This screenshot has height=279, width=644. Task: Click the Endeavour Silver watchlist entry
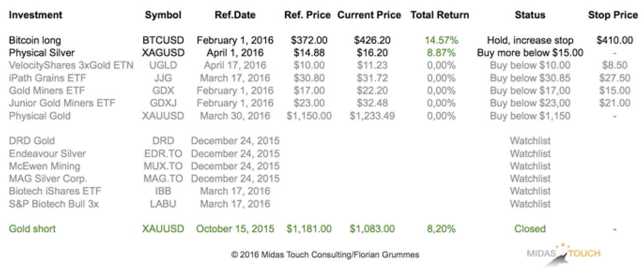pyautogui.click(x=47, y=154)
